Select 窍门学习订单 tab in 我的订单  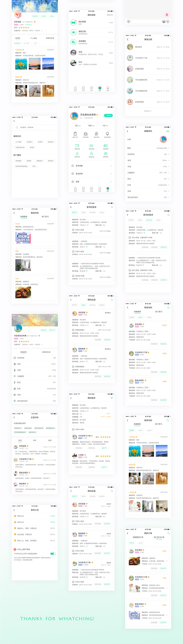pyautogui.click(x=159, y=537)
